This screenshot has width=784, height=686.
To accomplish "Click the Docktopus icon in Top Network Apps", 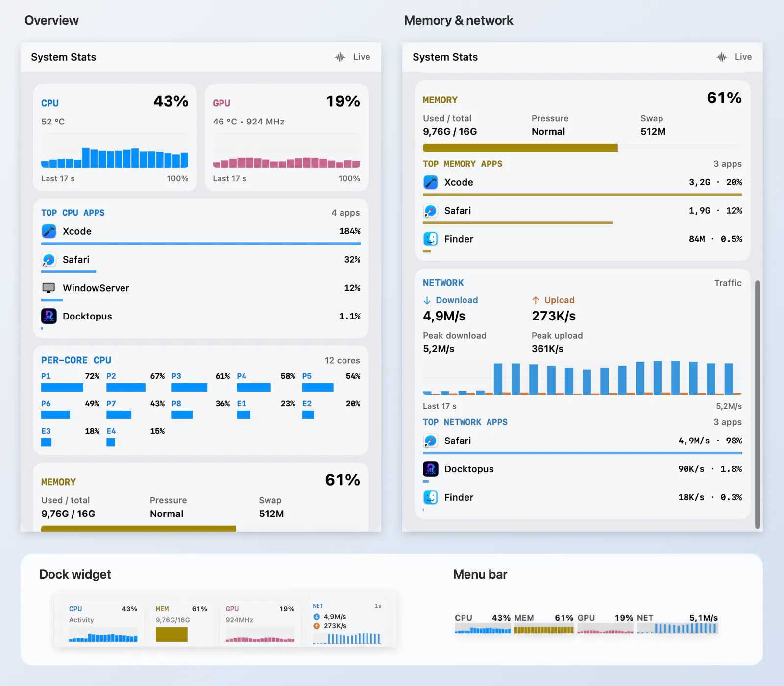I will pyautogui.click(x=431, y=469).
